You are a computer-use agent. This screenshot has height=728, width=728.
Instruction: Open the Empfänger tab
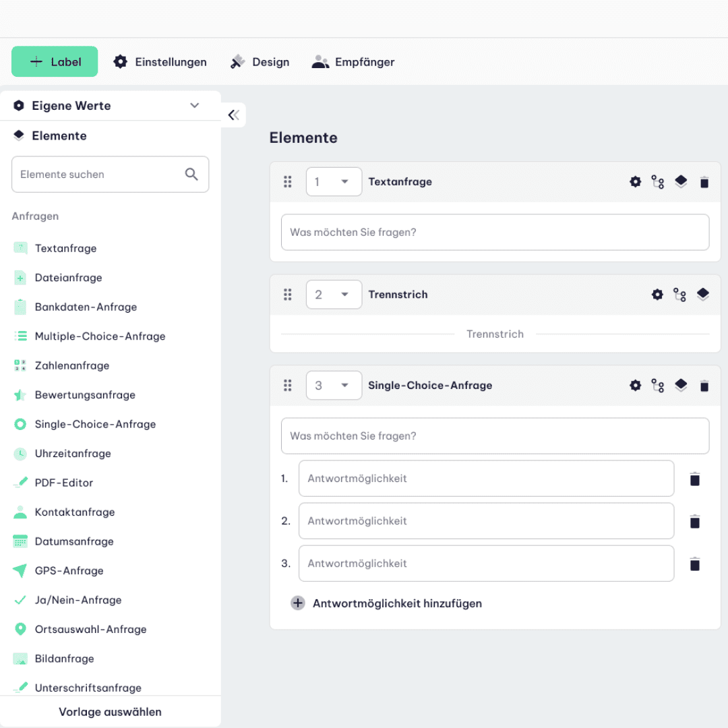(x=353, y=62)
